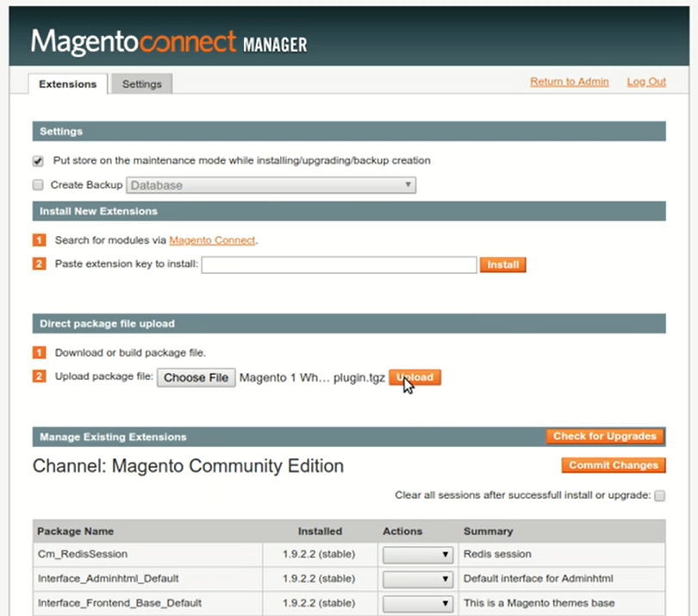The height and width of the screenshot is (616, 698).
Task: Open Actions dropdown for Cm_RedisSession
Action: click(418, 555)
